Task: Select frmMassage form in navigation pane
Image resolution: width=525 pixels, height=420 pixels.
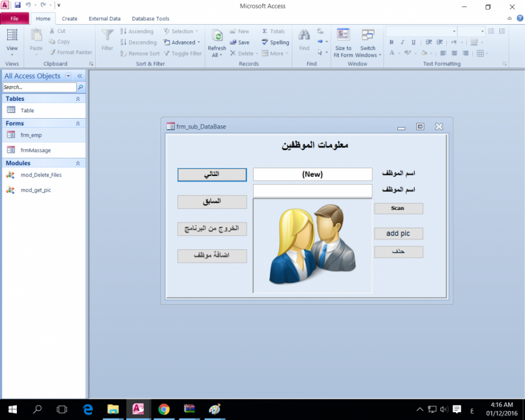Action: pyautogui.click(x=44, y=150)
